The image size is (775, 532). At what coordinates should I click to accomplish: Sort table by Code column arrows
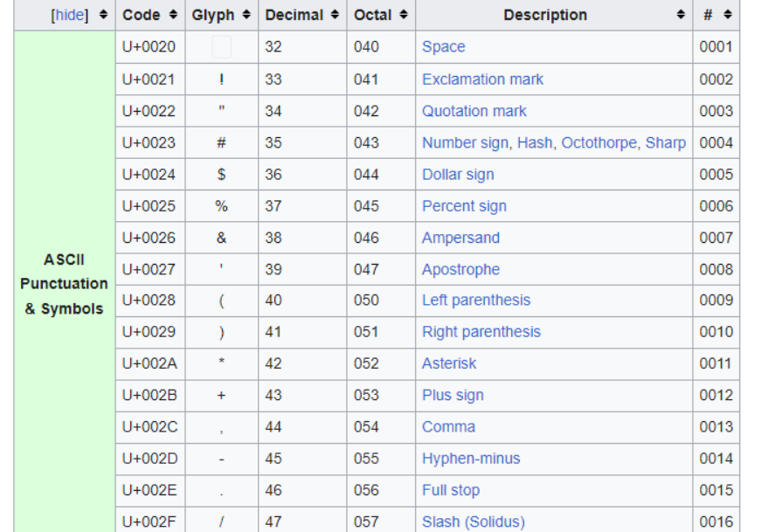click(x=173, y=15)
